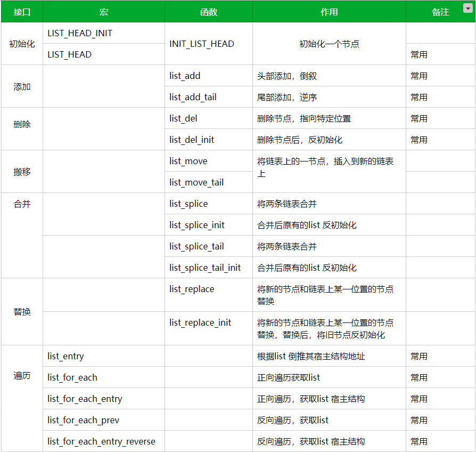Click the 合并 category cell
The image size is (476, 452).
coord(22,235)
